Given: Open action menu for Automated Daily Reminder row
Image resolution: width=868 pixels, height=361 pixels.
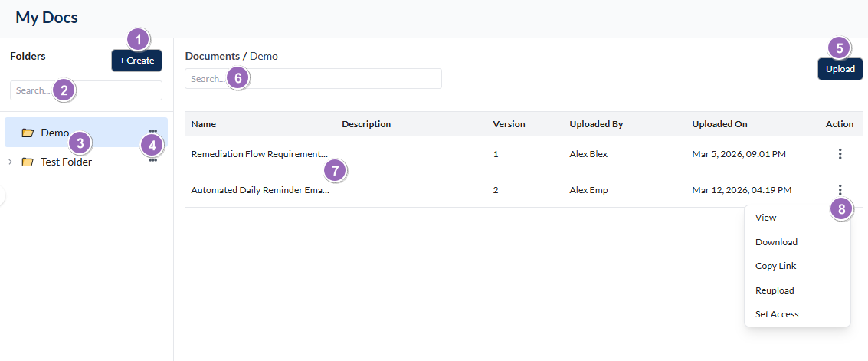Looking at the screenshot, I should (x=840, y=190).
